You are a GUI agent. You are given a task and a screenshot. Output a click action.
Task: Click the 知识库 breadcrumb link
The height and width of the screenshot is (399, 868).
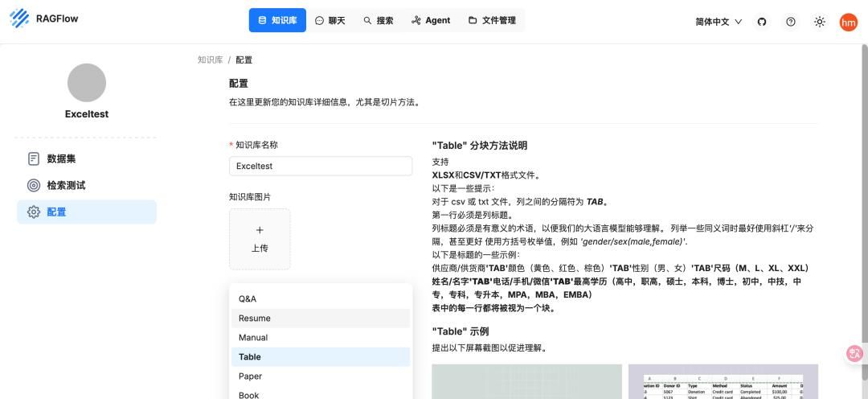point(211,60)
